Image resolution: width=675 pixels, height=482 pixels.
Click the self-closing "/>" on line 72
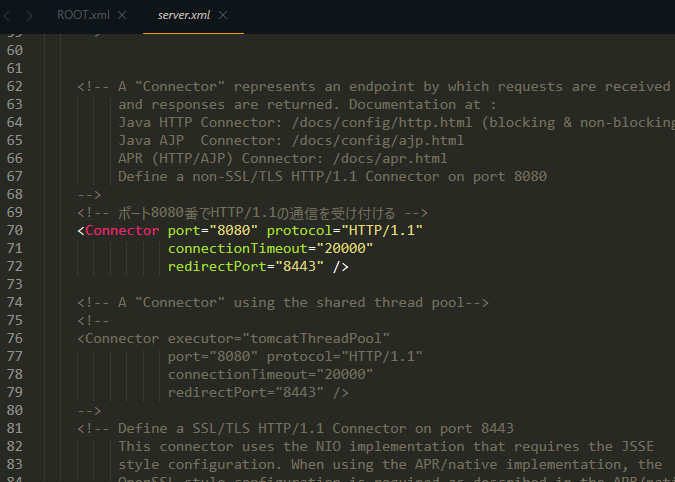coord(341,266)
